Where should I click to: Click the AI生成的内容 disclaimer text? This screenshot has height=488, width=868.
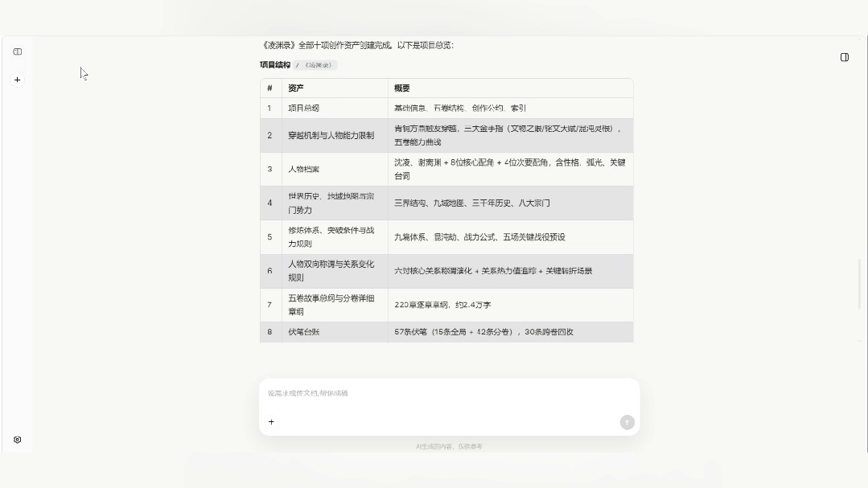click(449, 446)
